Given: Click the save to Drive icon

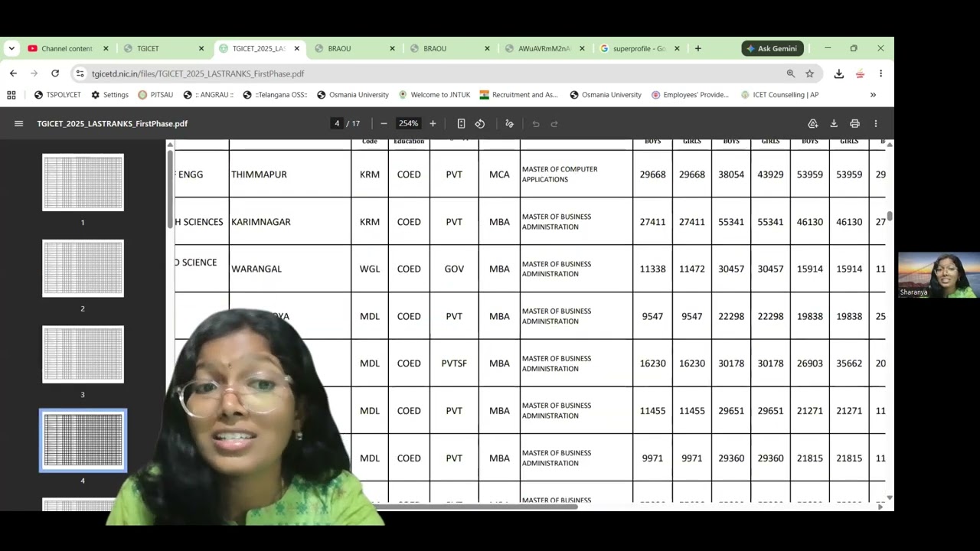Looking at the screenshot, I should click(x=813, y=124).
